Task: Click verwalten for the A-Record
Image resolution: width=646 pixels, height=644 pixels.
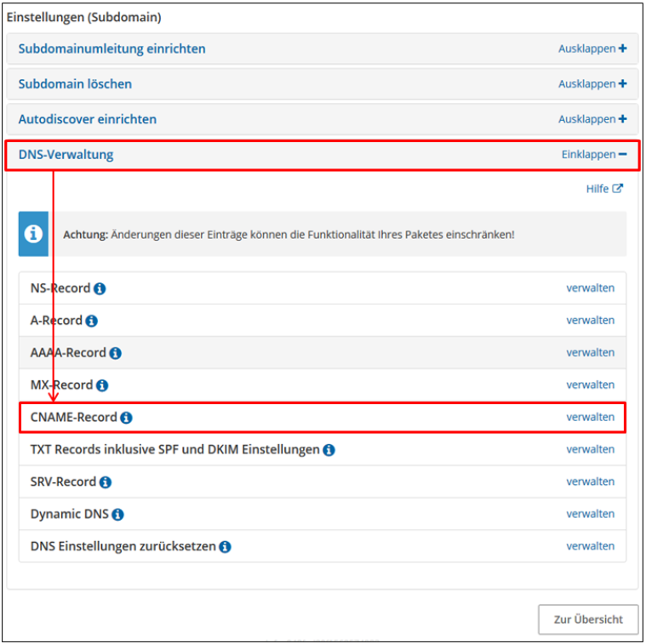Action: [590, 321]
